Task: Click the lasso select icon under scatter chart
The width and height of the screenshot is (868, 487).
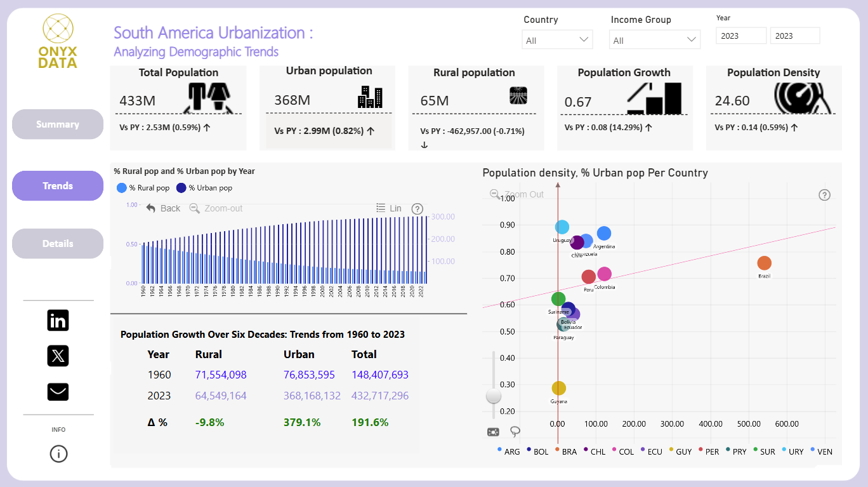Action: [515, 432]
